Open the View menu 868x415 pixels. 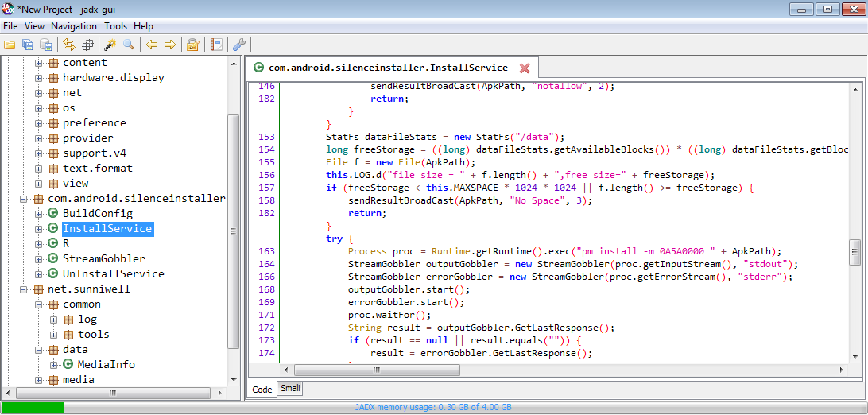pyautogui.click(x=34, y=26)
